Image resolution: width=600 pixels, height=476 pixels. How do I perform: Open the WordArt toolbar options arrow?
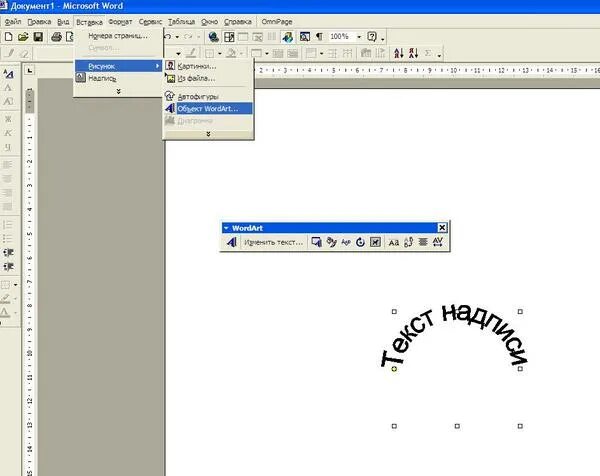tap(226, 228)
